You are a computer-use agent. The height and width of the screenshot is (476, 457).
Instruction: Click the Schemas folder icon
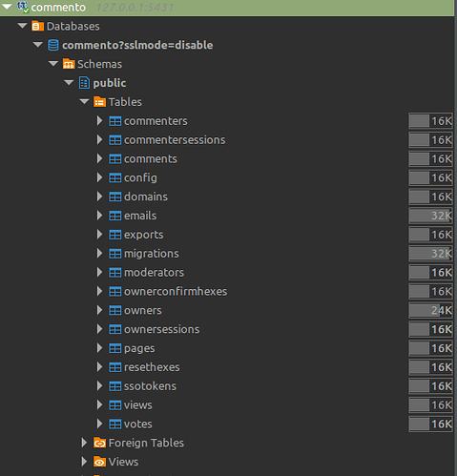pyautogui.click(x=69, y=64)
